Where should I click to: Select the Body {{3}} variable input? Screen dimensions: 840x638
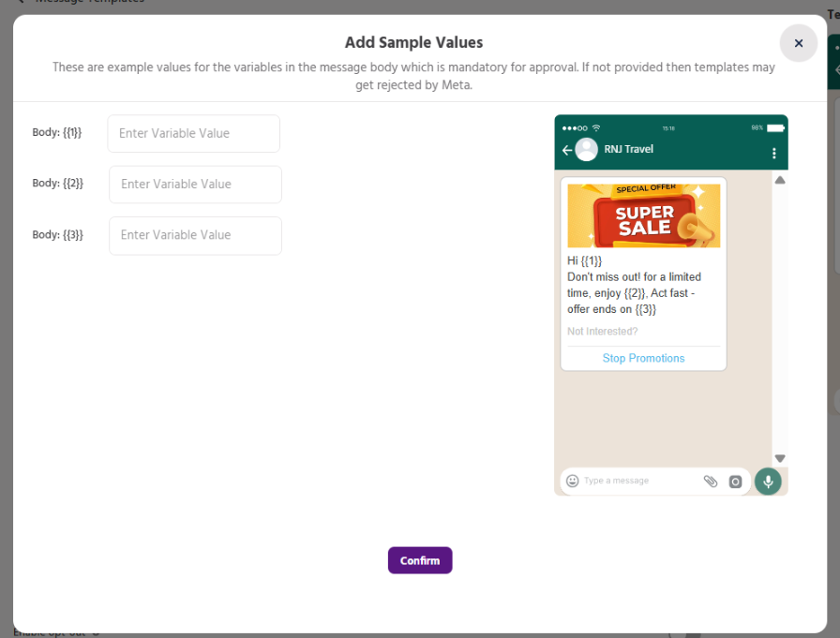(x=195, y=236)
